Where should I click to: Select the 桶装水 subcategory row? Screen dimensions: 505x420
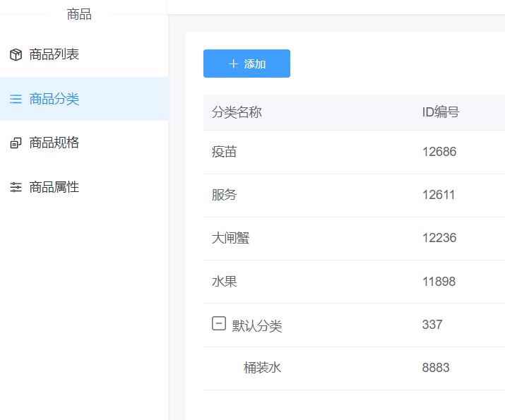click(x=263, y=368)
